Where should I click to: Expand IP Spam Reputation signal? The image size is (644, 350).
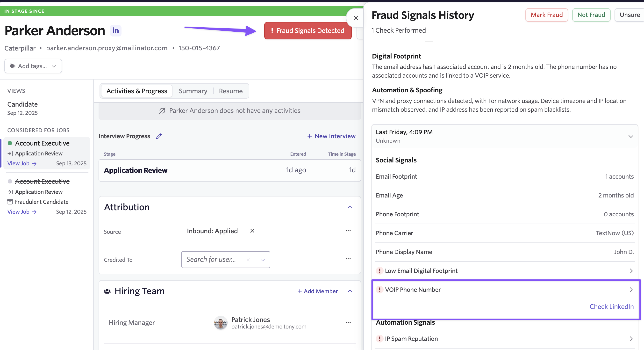pos(505,338)
